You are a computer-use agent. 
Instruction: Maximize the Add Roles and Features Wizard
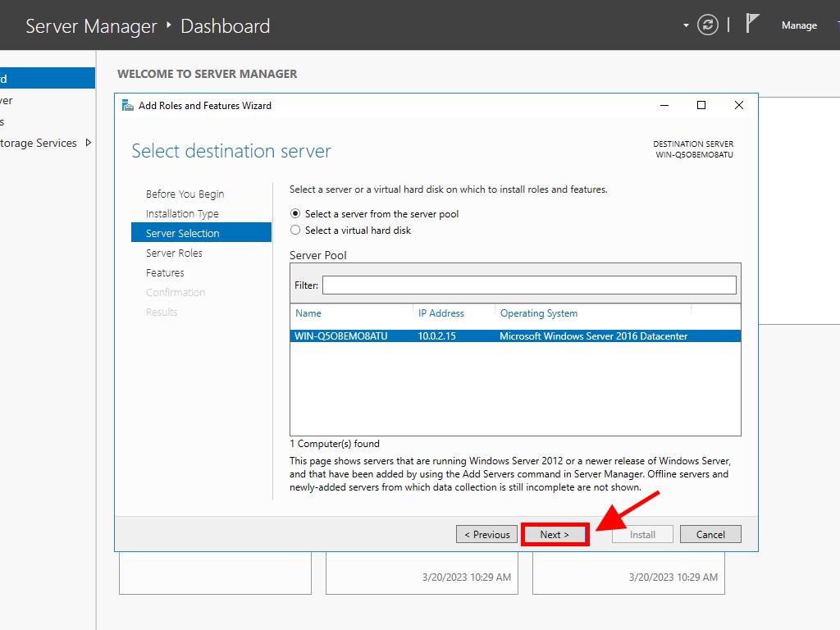coord(701,105)
